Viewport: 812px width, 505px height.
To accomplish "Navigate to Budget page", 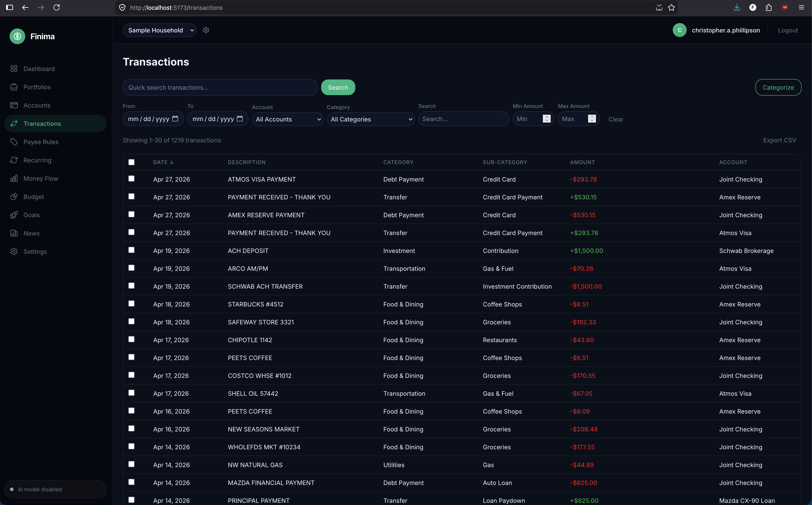I will 55,197.
